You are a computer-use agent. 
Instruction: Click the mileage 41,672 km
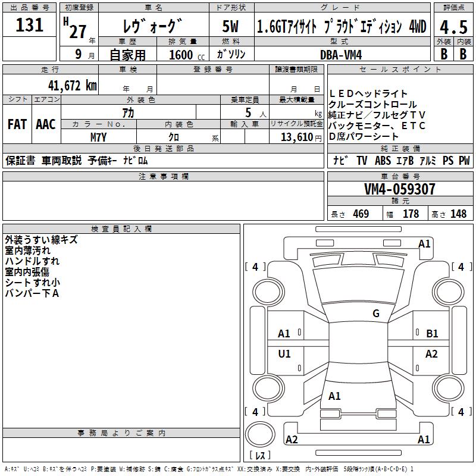[72, 86]
